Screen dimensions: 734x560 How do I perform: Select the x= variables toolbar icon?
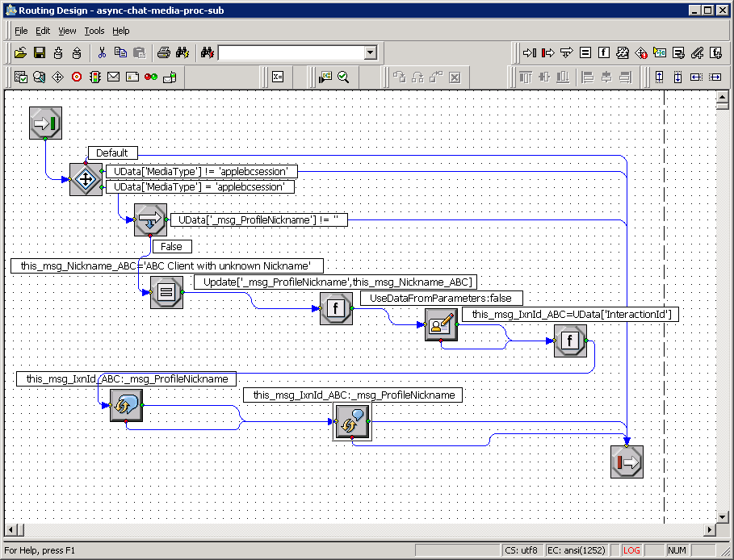pyautogui.click(x=278, y=77)
